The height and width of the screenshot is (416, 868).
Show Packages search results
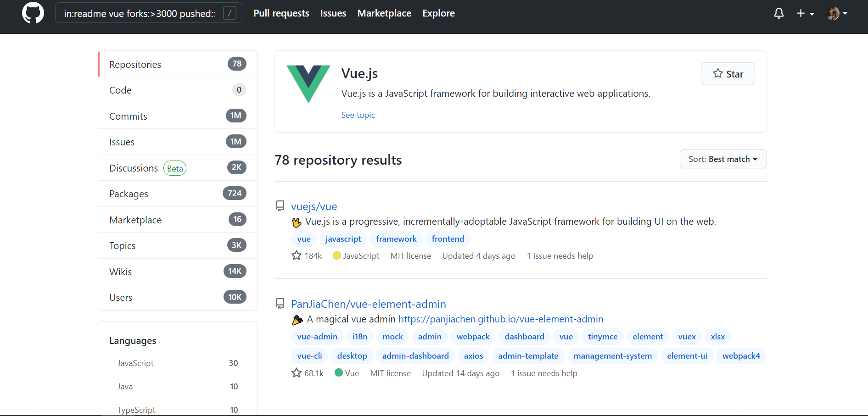[x=178, y=194]
